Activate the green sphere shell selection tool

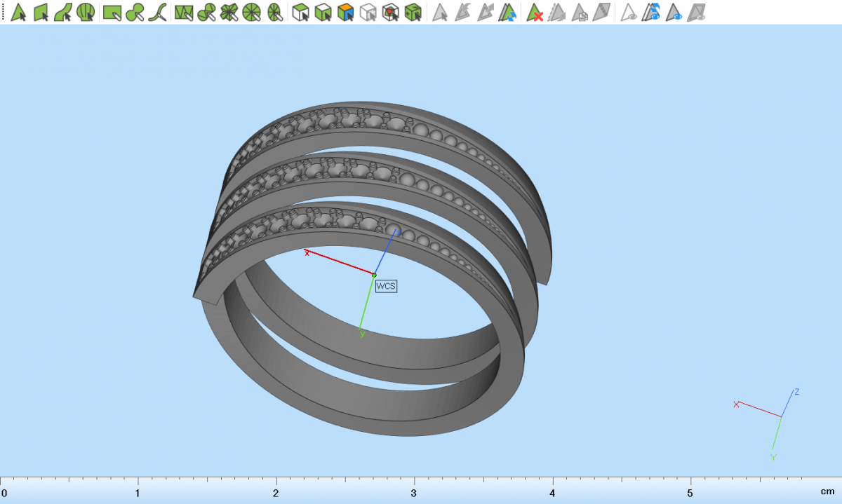pyautogui.click(x=86, y=12)
